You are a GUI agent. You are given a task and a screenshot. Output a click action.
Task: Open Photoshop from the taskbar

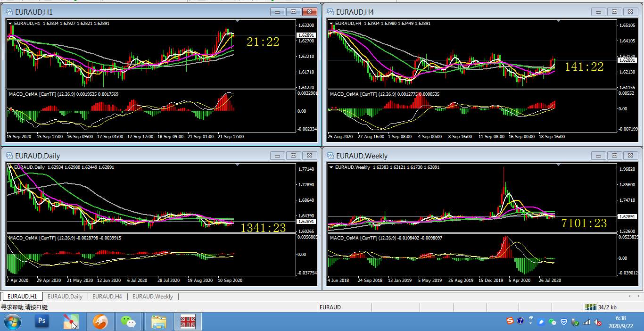pos(42,322)
